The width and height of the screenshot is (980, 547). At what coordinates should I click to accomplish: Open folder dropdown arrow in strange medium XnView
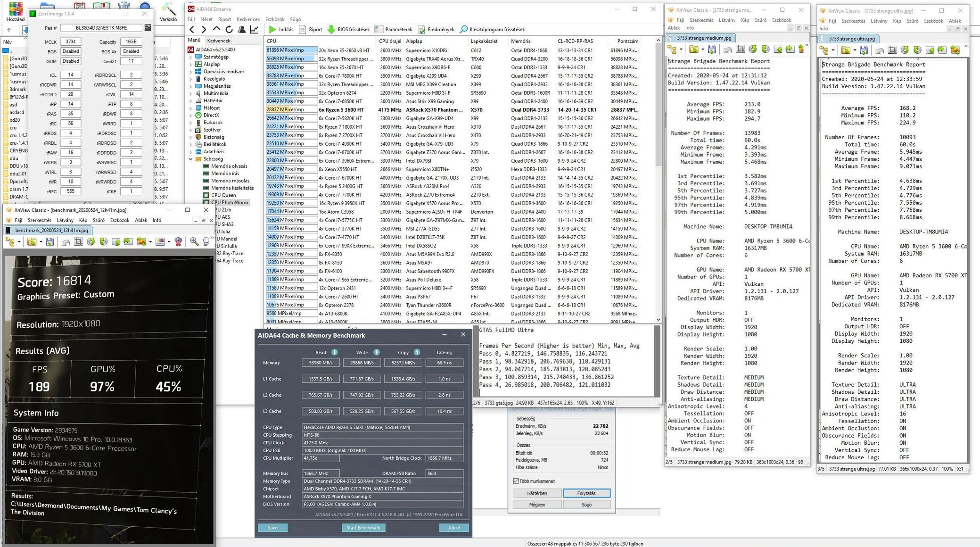702,50
